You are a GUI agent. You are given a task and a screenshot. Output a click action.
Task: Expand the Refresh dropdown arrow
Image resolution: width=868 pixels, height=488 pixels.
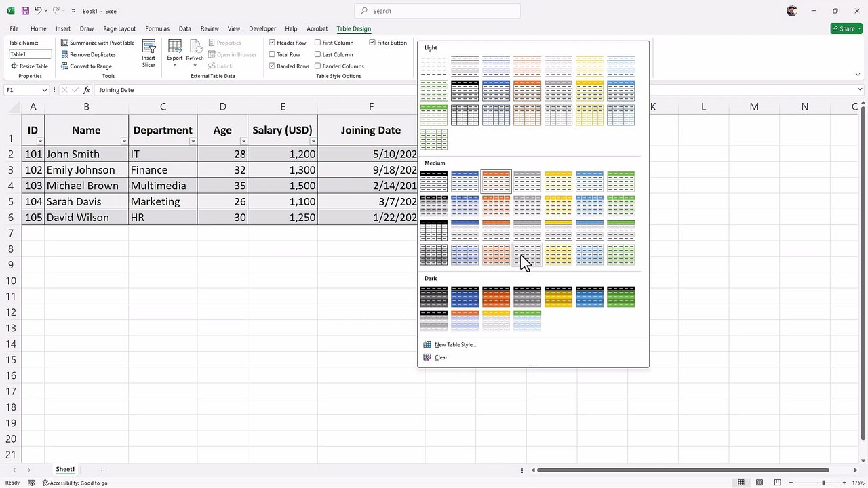pos(195,64)
